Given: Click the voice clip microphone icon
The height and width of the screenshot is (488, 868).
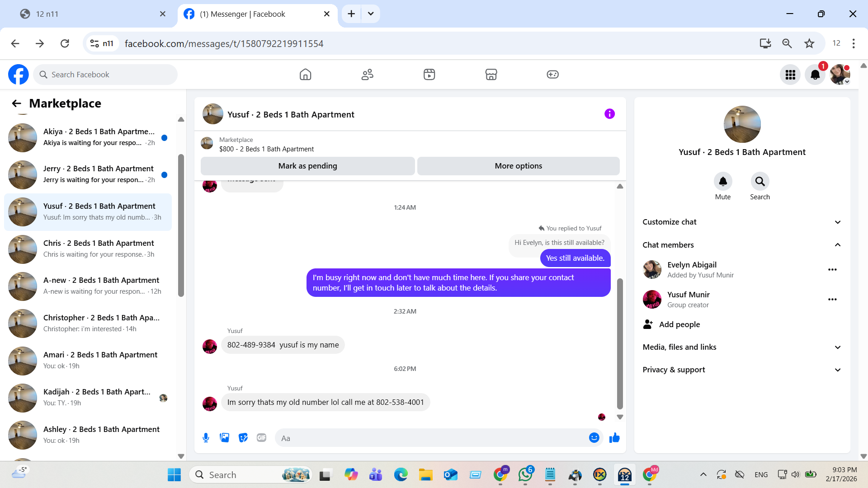Looking at the screenshot, I should point(206,438).
